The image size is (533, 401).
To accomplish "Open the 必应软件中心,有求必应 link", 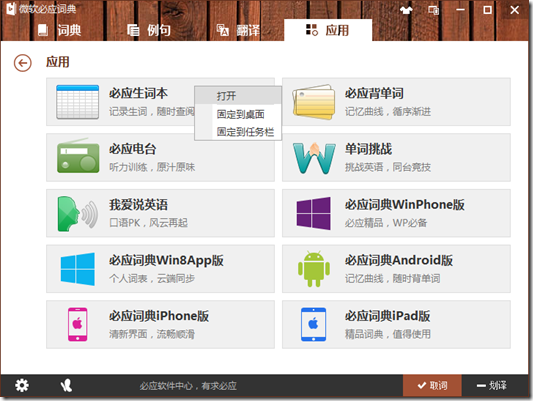I will (188, 386).
